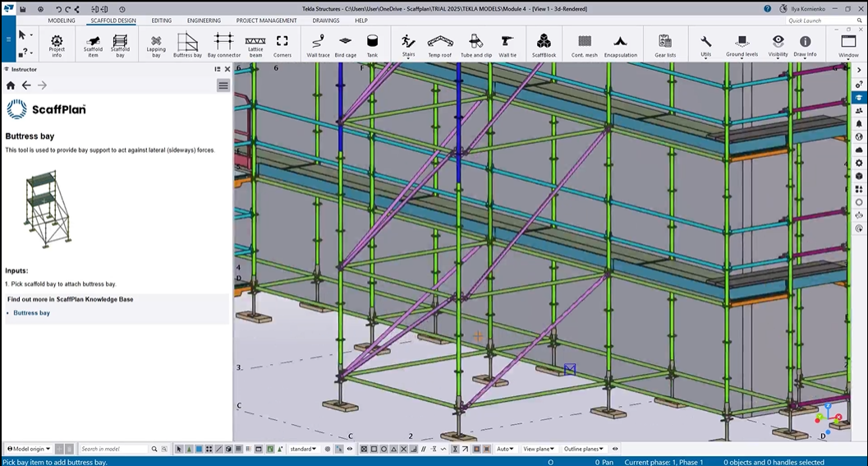Switch to the Drawings tab
This screenshot has width=868, height=466.
click(x=325, y=21)
